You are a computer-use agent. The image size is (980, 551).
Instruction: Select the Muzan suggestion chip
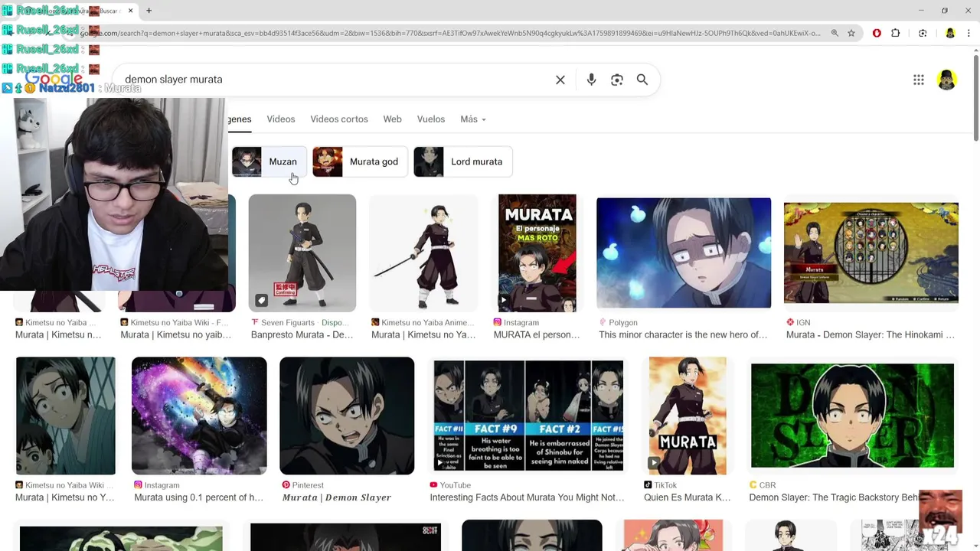pos(269,161)
